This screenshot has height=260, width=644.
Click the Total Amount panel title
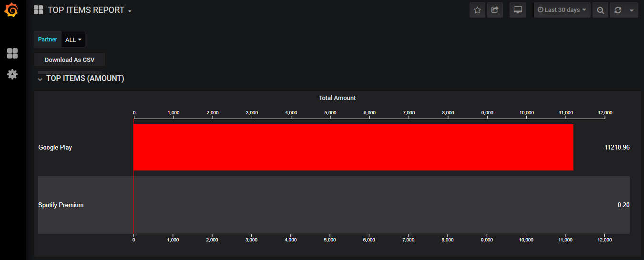pyautogui.click(x=337, y=98)
